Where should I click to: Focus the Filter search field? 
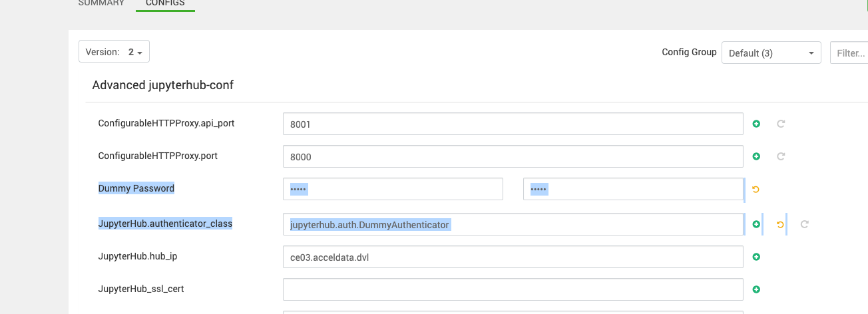click(x=849, y=53)
